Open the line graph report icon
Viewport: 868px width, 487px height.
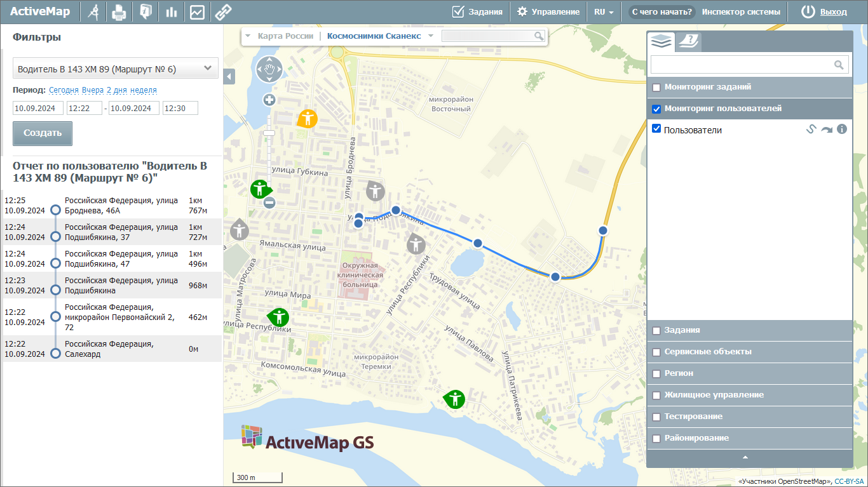[197, 12]
